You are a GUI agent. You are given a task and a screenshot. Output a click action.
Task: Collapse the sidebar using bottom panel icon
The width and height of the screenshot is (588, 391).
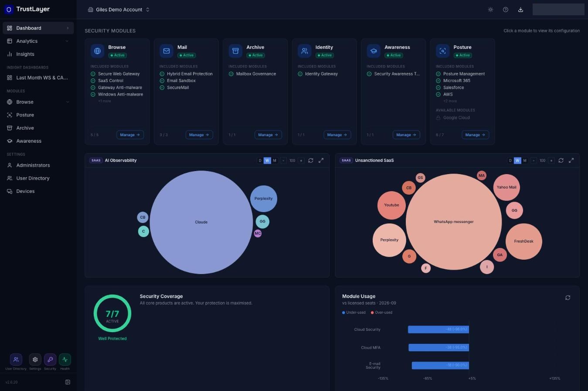point(68,382)
